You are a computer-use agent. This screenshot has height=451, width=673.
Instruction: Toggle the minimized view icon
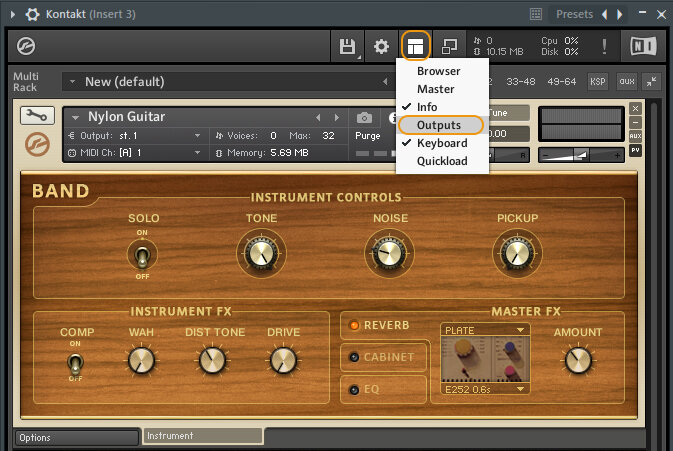coord(449,46)
